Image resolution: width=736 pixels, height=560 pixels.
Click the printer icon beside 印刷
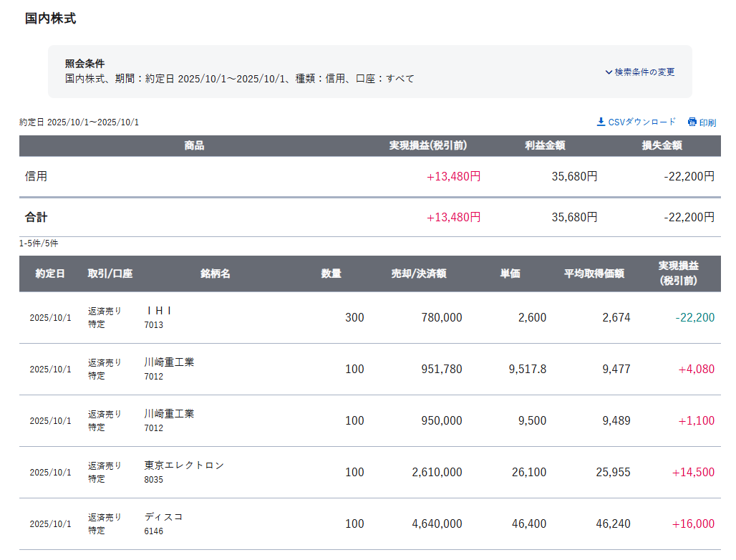692,122
